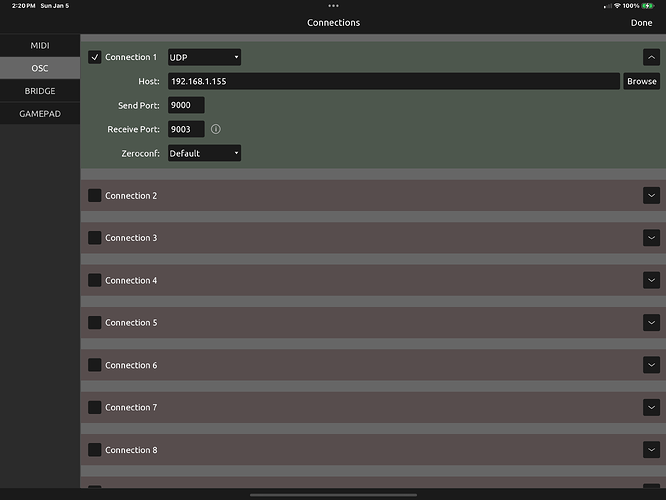Collapse the Connection 1 panel
Viewport: 666px width, 500px height.
point(651,58)
